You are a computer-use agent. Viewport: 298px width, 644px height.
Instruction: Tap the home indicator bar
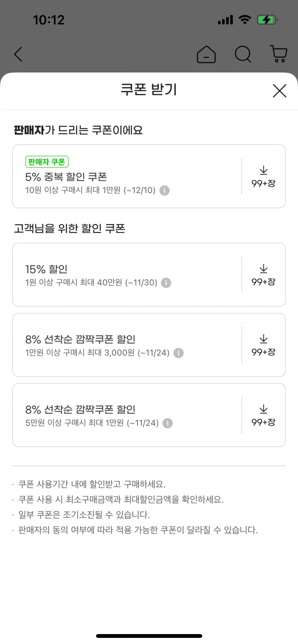point(149,636)
